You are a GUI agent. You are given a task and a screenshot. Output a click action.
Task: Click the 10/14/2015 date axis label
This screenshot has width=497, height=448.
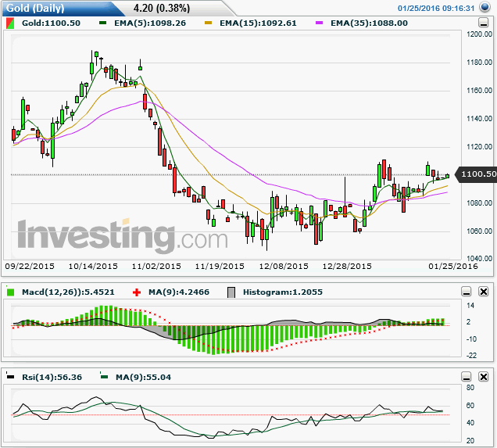[x=93, y=267]
